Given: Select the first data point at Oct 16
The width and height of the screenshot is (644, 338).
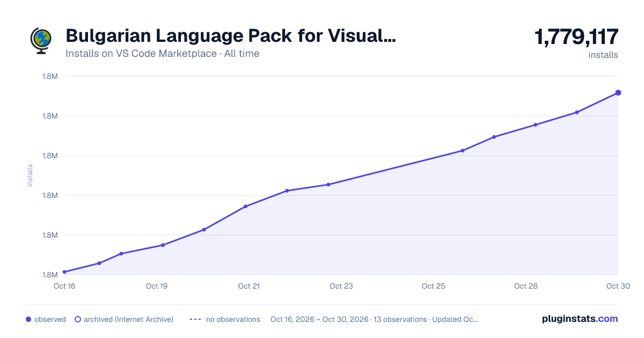Looking at the screenshot, I should [64, 272].
